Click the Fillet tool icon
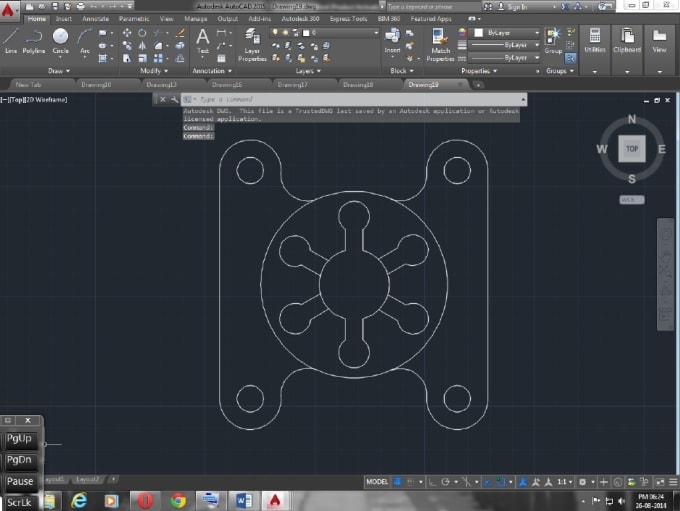 pos(158,46)
